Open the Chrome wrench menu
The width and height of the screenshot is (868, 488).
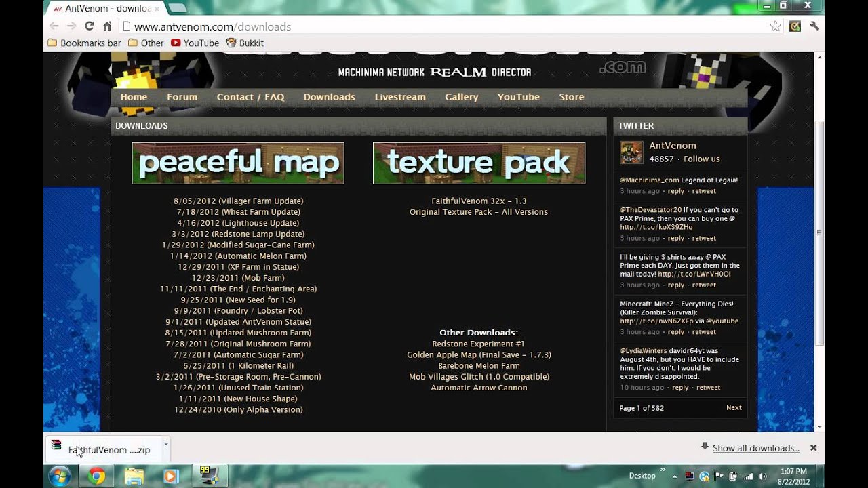click(x=814, y=26)
